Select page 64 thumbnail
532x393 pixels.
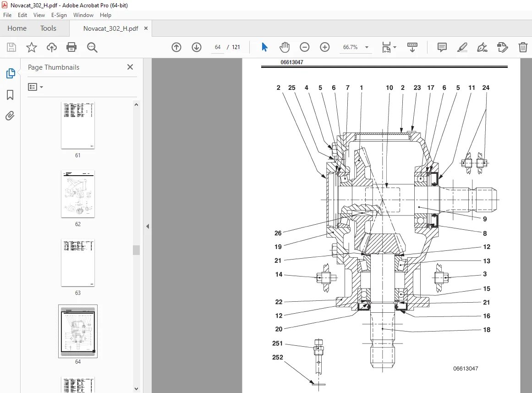pos(78,331)
